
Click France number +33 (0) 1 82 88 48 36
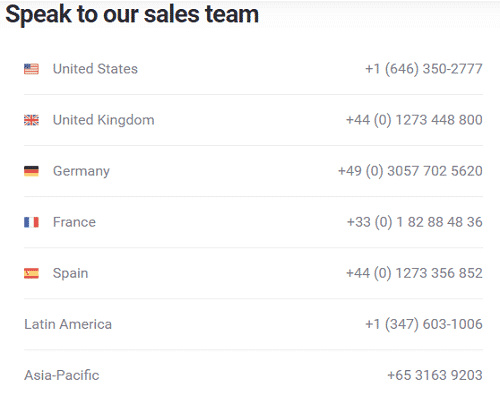point(415,222)
